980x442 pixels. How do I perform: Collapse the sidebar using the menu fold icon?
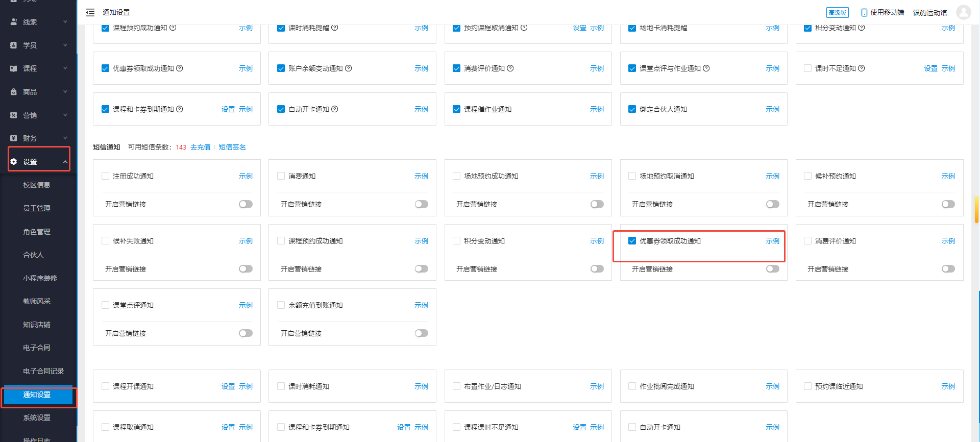(90, 12)
